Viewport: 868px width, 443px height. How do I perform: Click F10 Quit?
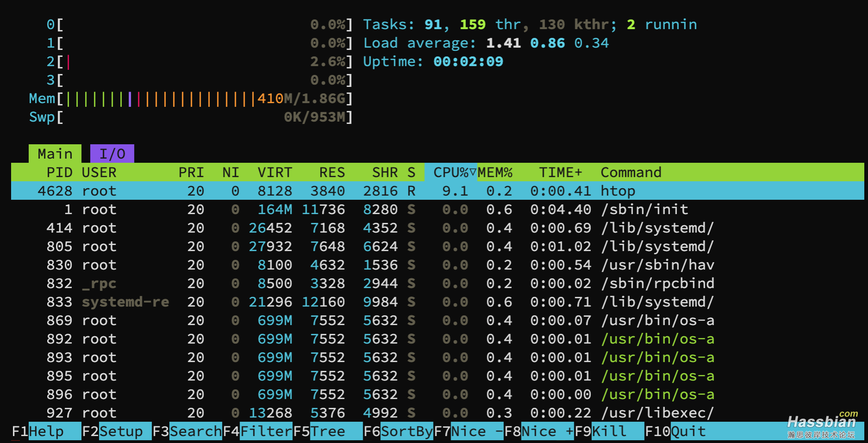click(676, 431)
